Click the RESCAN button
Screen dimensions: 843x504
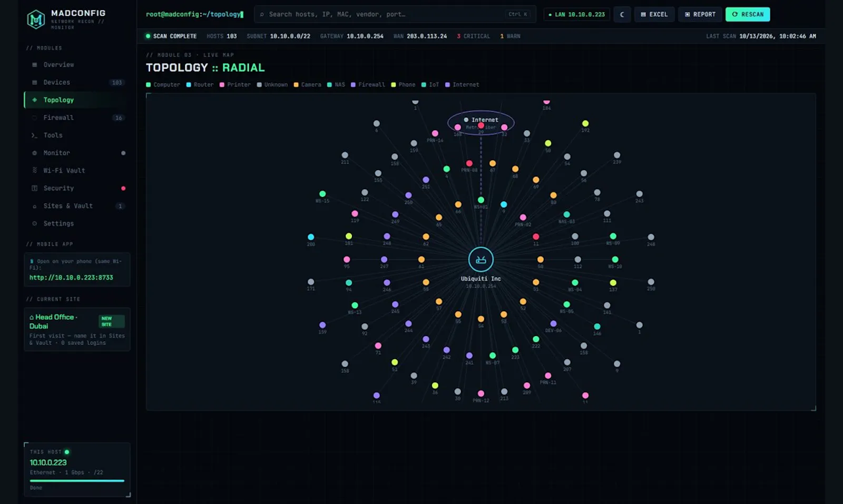[x=748, y=14]
